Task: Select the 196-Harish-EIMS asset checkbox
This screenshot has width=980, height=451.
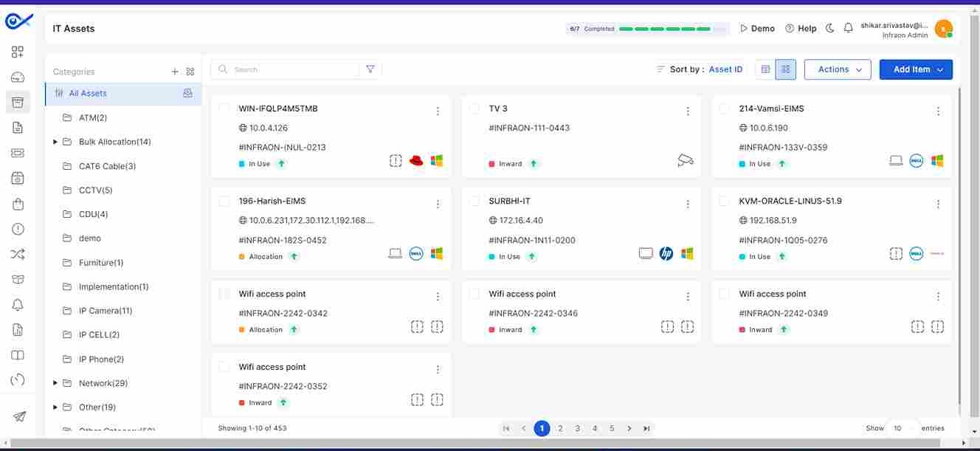Action: pyautogui.click(x=224, y=201)
